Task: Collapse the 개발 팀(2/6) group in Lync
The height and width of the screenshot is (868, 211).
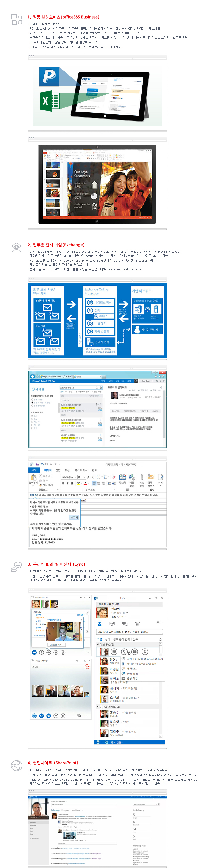Action: click(98, 645)
